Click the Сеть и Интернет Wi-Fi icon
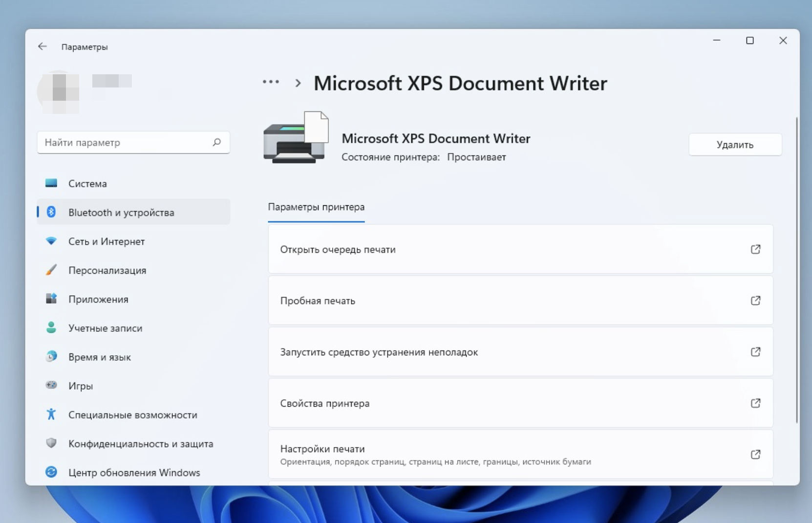This screenshot has width=812, height=523. click(51, 241)
